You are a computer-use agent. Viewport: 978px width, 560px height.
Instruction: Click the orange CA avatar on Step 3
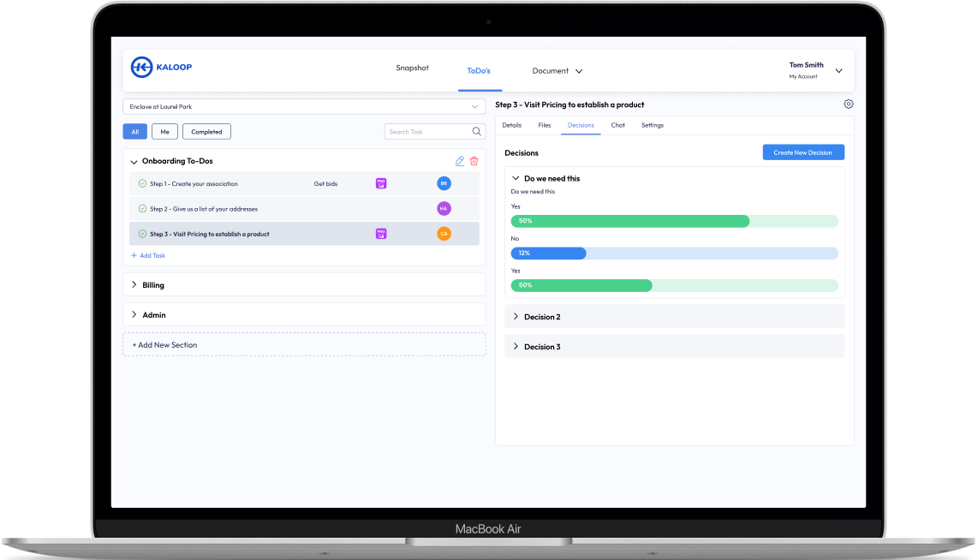click(x=444, y=234)
